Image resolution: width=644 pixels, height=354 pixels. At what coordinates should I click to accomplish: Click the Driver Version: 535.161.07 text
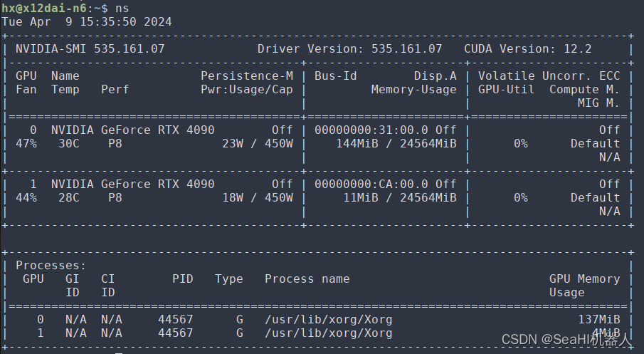(349, 49)
